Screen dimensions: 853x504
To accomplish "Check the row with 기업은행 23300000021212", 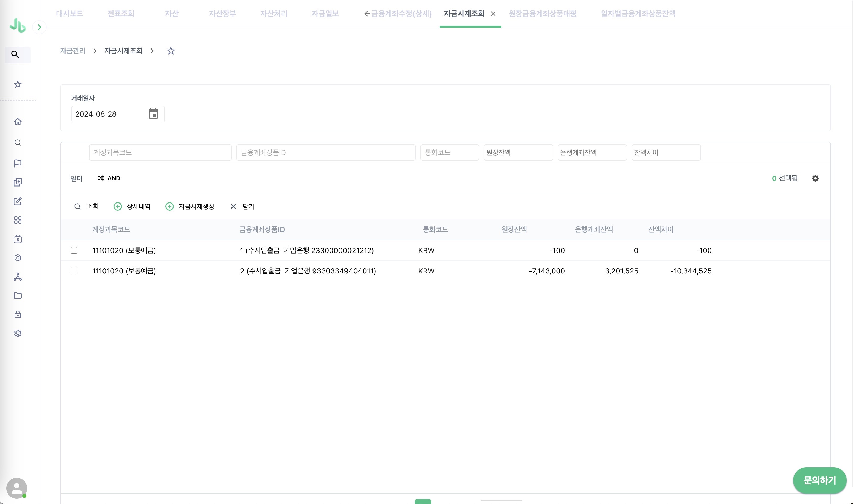I will pyautogui.click(x=74, y=250).
